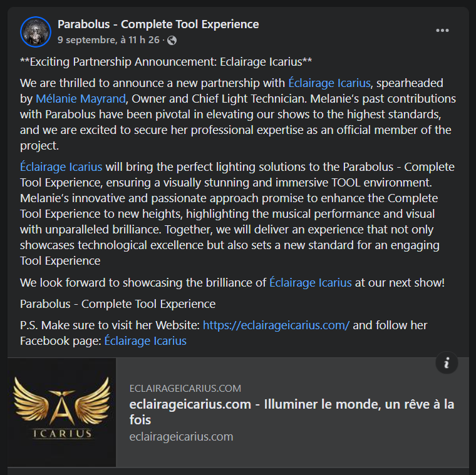
Task: Open the three-dots post options menu
Action: click(442, 31)
